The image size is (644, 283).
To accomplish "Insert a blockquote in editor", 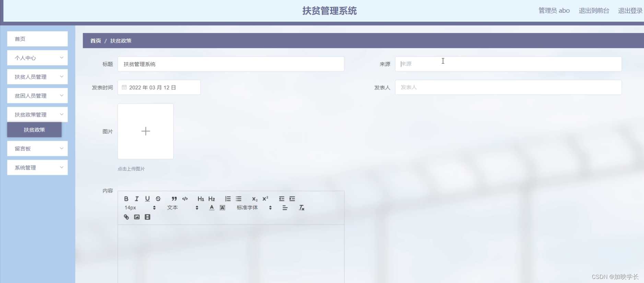I will pyautogui.click(x=174, y=199).
